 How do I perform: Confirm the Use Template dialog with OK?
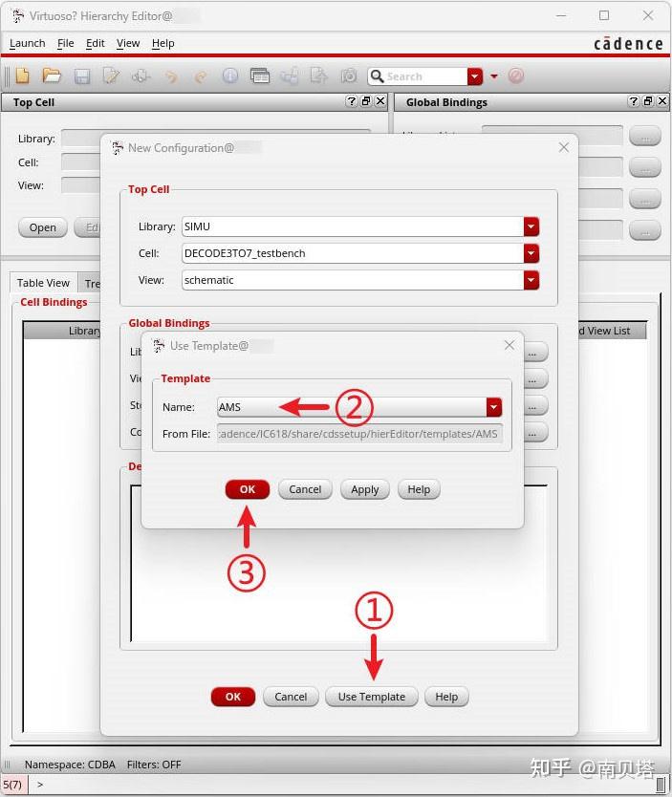pyautogui.click(x=248, y=489)
